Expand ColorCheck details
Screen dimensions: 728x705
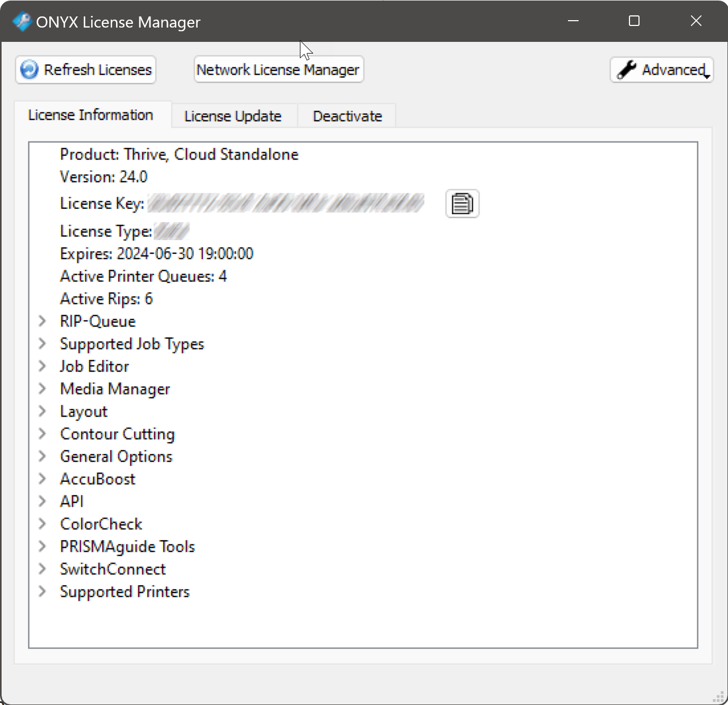pyautogui.click(x=43, y=524)
